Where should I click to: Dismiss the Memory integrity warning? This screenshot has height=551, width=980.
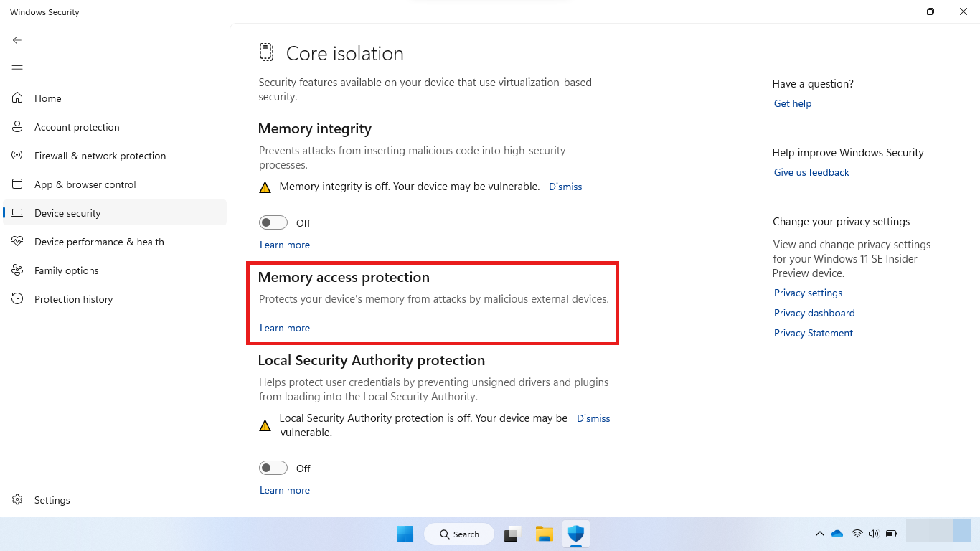click(x=565, y=187)
